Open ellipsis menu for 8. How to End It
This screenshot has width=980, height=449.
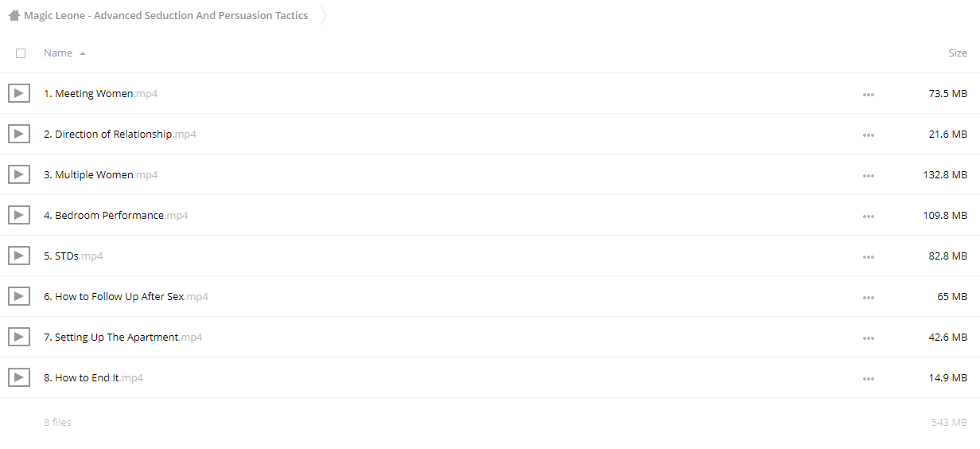click(x=868, y=378)
